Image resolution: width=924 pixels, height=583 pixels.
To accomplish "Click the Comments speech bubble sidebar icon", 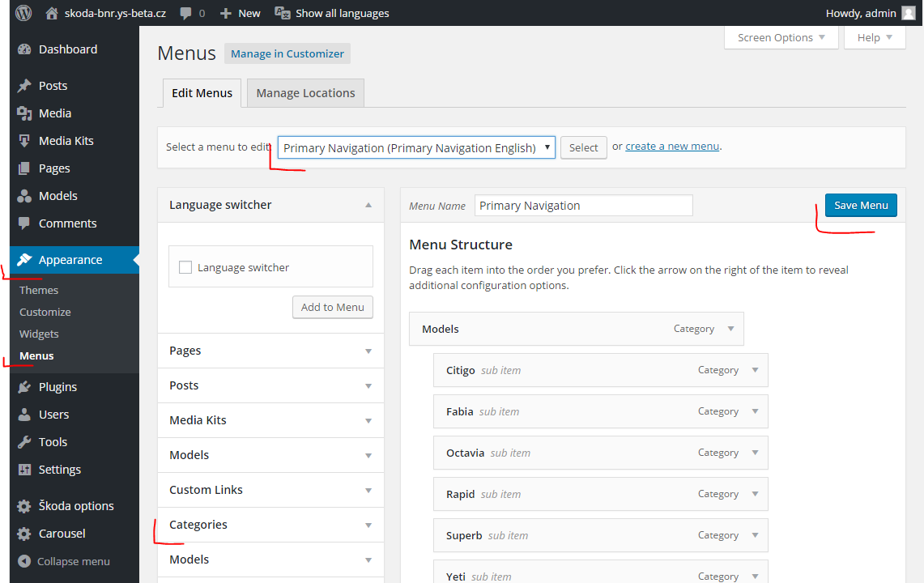I will pos(24,223).
